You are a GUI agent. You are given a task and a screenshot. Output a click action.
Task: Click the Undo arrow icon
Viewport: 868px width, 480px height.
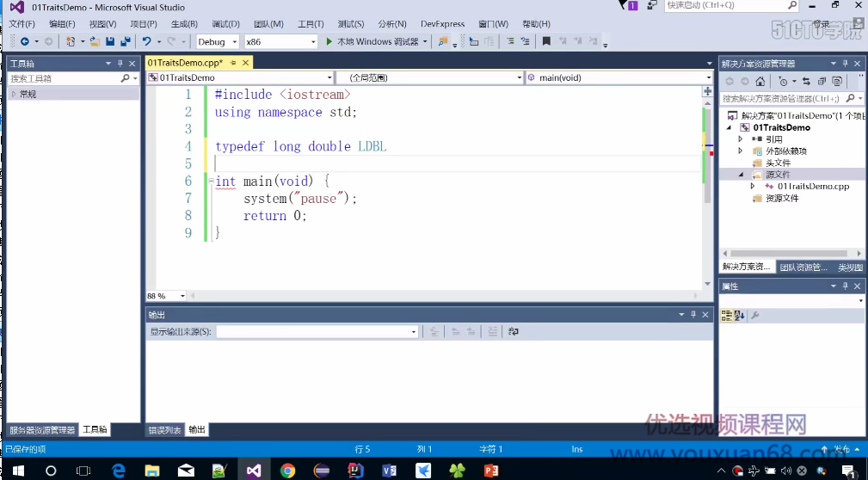[x=147, y=41]
